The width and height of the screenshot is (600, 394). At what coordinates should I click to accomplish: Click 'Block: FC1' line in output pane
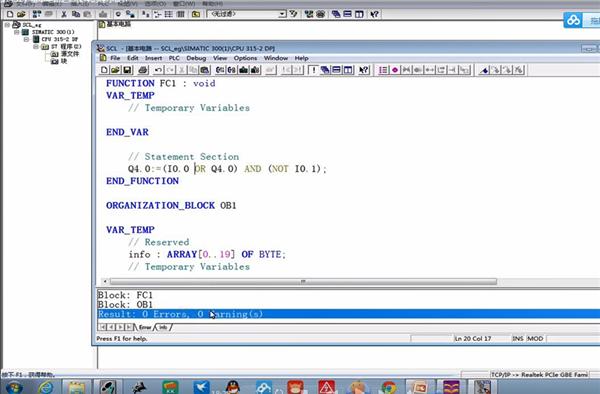tap(125, 295)
